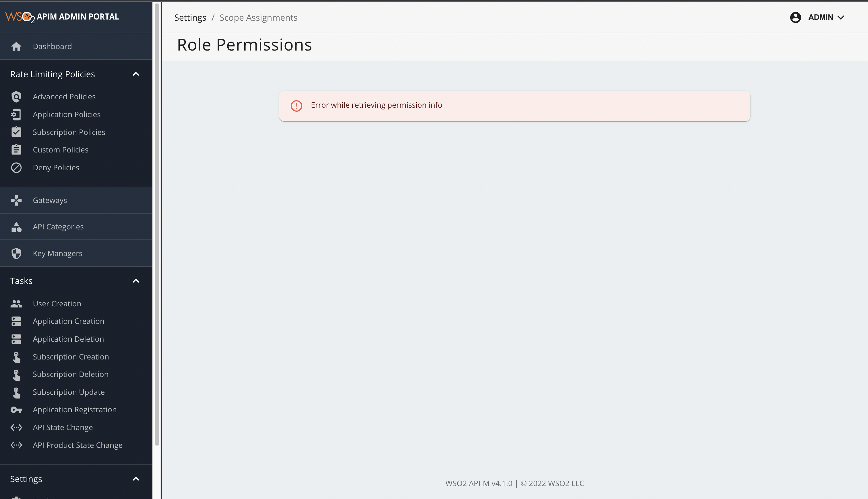Collapse the Settings section
This screenshot has height=499, width=868.
coord(136,479)
